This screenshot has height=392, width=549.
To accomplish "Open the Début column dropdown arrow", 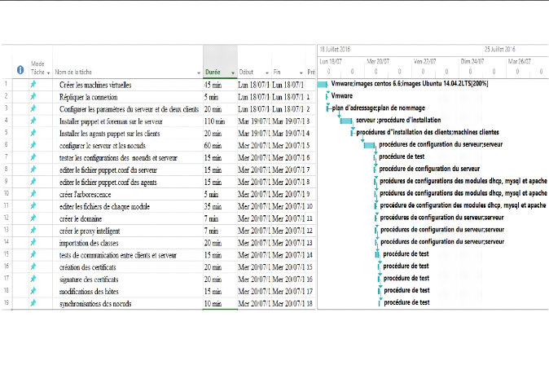I will tap(266, 73).
